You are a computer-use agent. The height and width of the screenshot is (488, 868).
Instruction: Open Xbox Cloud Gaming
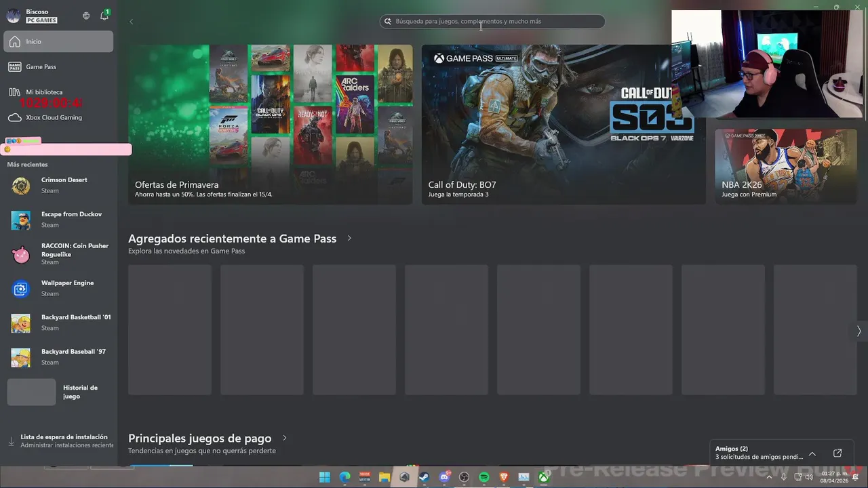(58, 117)
